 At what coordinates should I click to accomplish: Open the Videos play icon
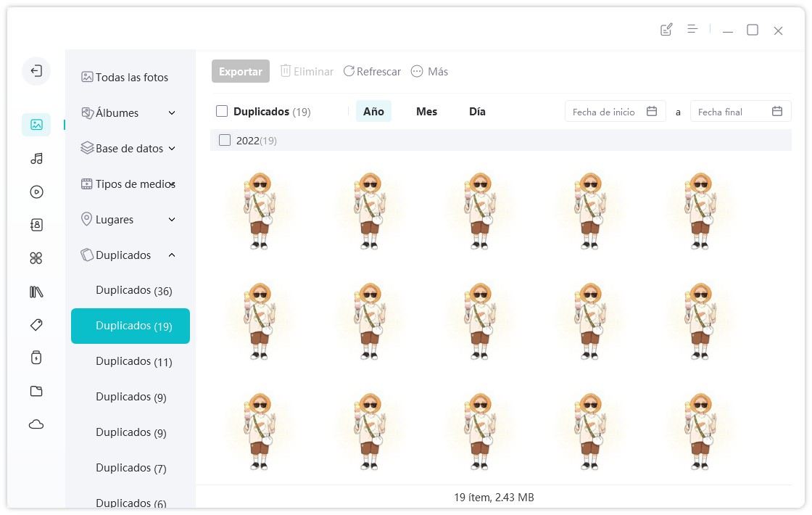(x=36, y=192)
